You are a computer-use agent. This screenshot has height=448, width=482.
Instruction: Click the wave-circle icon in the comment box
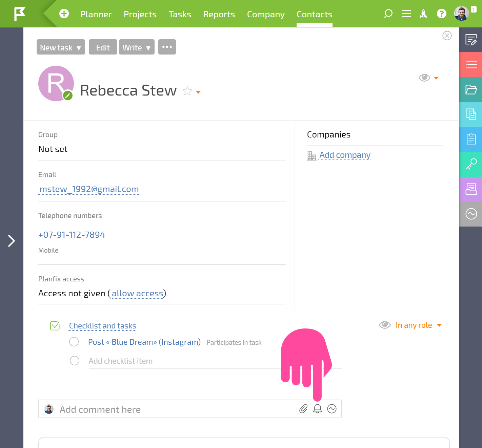click(x=332, y=409)
